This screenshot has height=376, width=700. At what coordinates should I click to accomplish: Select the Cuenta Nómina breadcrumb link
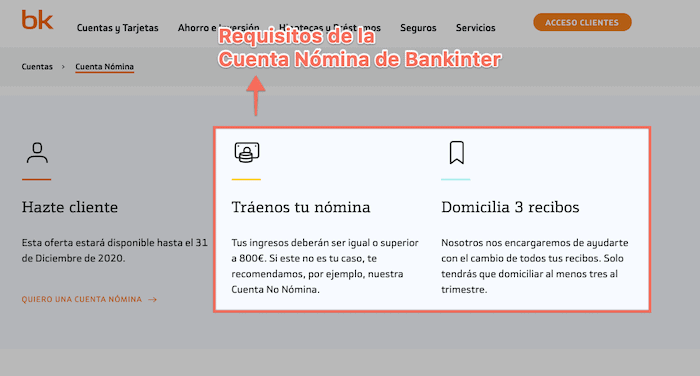[104, 67]
